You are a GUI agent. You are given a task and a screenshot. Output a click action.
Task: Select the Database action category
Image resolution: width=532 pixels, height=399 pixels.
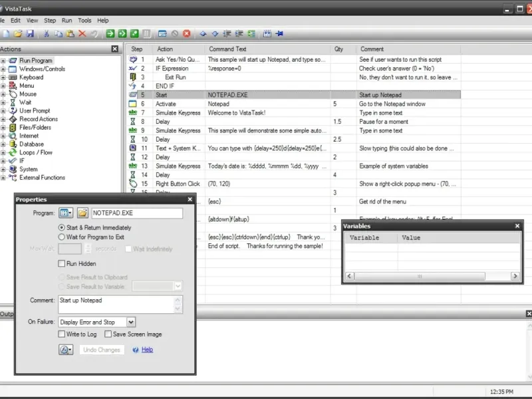pyautogui.click(x=31, y=144)
